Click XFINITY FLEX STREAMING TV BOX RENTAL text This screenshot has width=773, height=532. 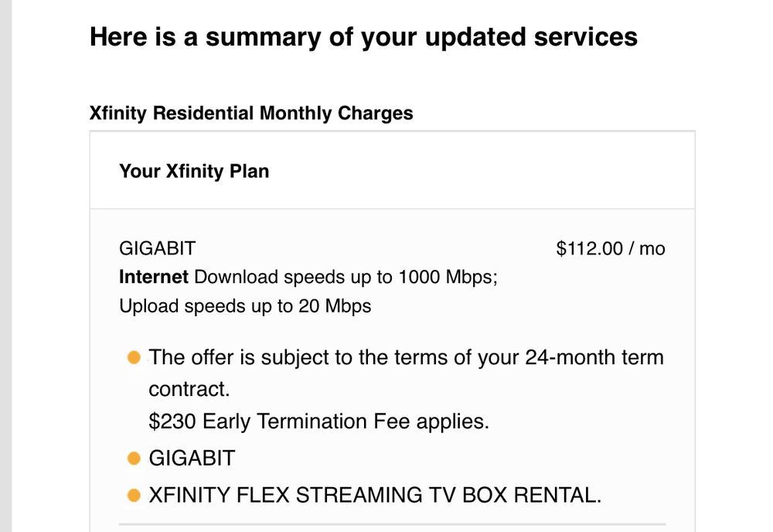click(375, 495)
